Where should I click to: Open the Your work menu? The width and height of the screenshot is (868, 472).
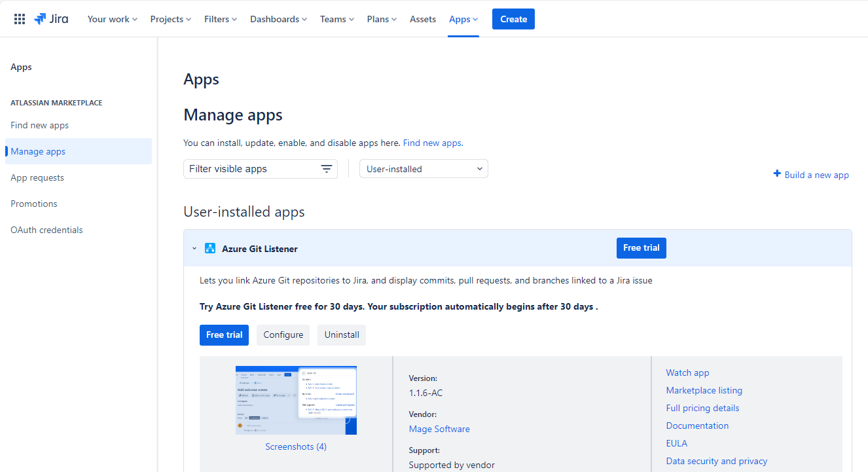113,19
